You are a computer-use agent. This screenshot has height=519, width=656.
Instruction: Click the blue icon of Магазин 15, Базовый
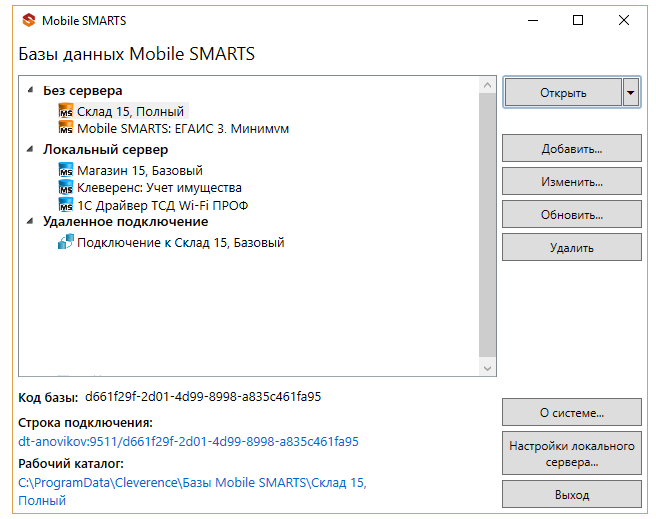(66, 170)
